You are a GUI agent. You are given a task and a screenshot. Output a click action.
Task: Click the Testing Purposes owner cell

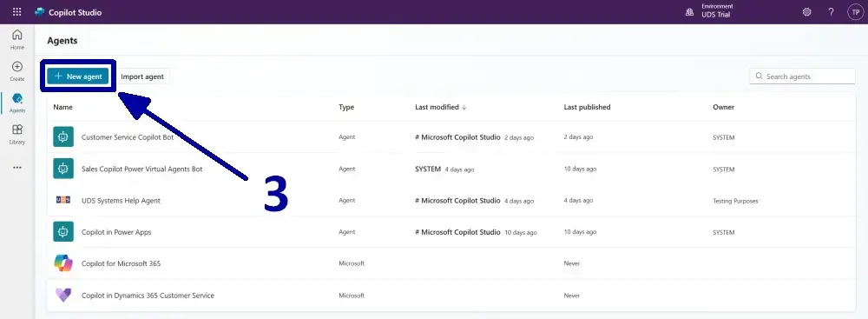click(x=735, y=201)
